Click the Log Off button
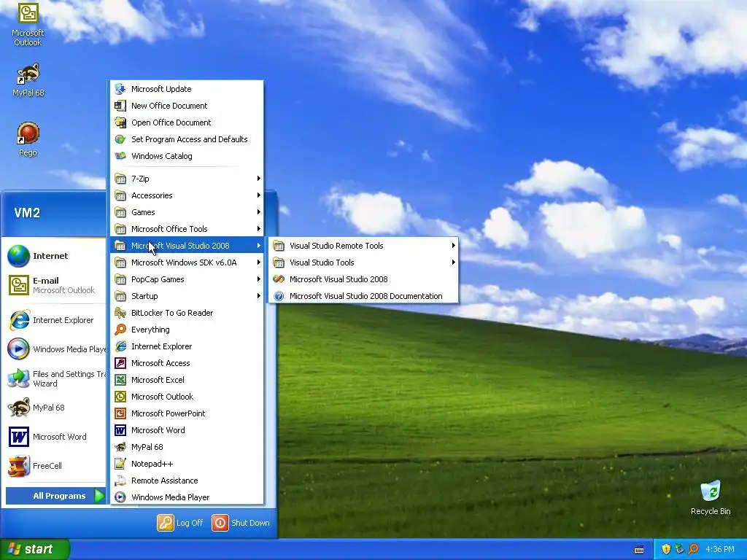Viewport: 747px width, 560px height. tap(180, 523)
